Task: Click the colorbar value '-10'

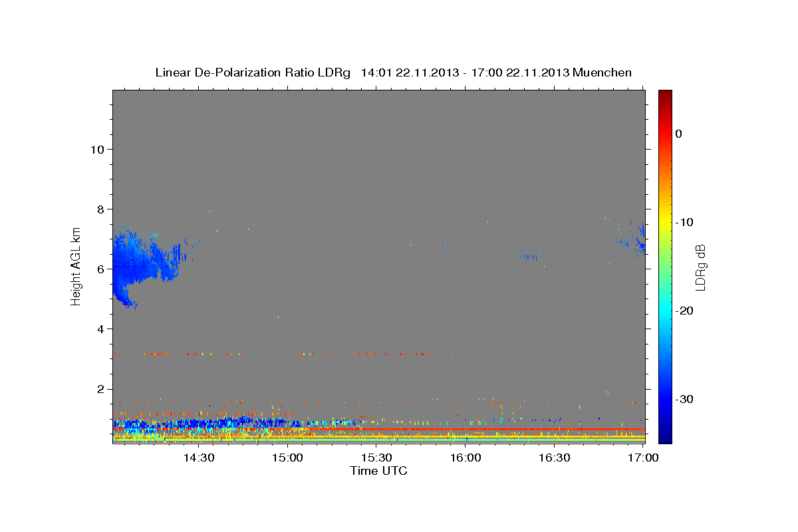Action: click(x=685, y=222)
